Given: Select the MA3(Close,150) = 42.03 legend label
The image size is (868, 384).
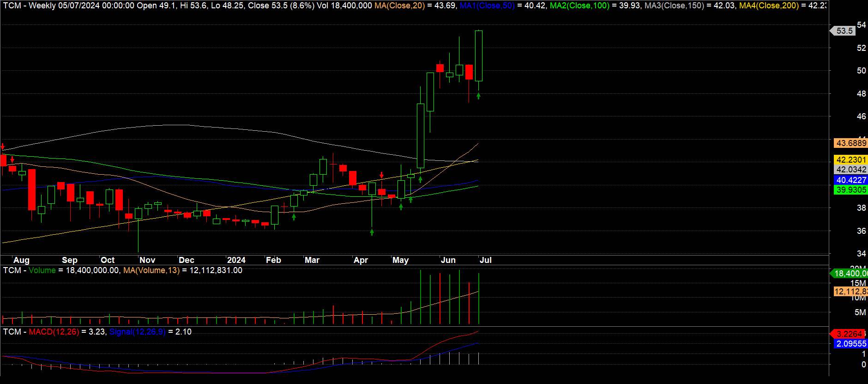Looking at the screenshot, I should [x=690, y=6].
